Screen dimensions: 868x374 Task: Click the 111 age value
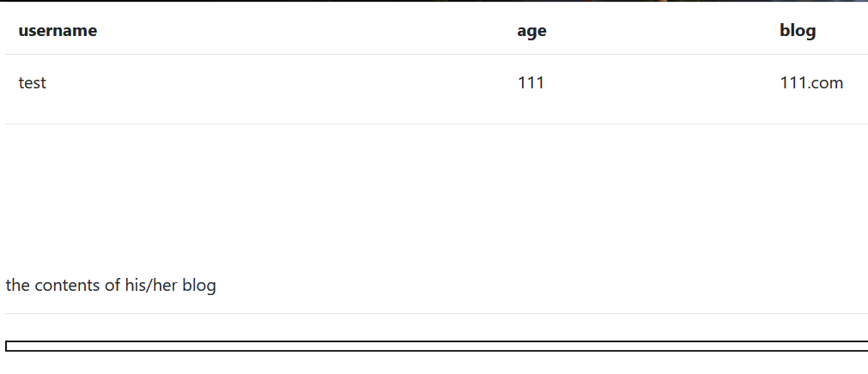click(531, 83)
